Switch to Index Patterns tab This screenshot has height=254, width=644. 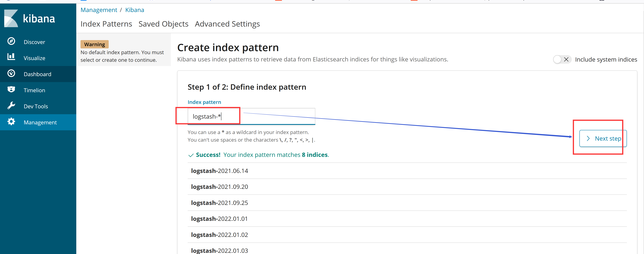tap(106, 24)
